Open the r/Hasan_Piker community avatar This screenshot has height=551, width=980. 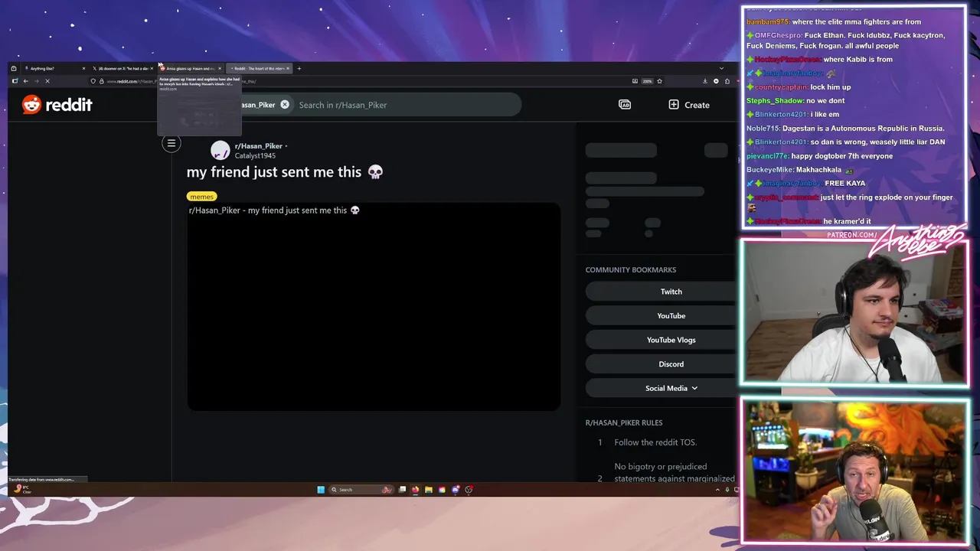(220, 151)
